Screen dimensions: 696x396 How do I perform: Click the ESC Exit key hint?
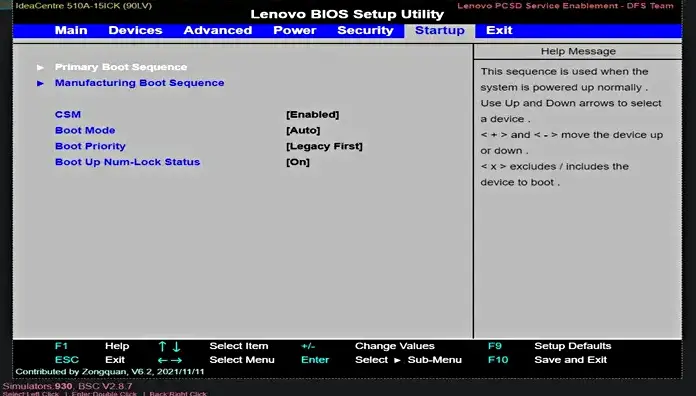[x=90, y=360]
